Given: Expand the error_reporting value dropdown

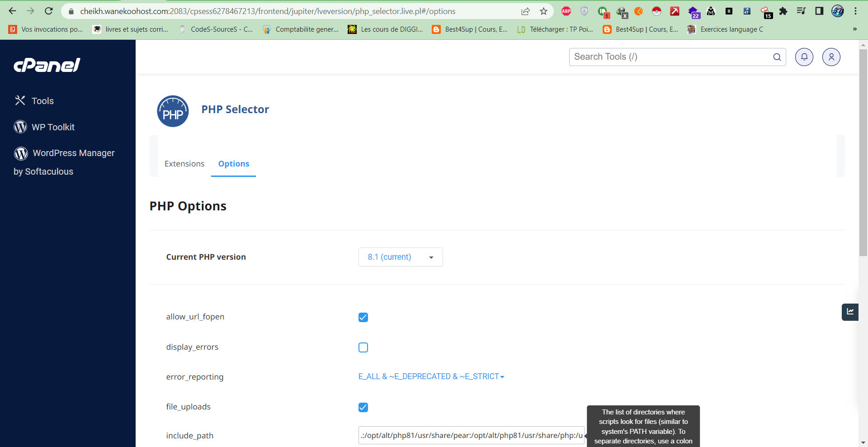Looking at the screenshot, I should pyautogui.click(x=431, y=376).
